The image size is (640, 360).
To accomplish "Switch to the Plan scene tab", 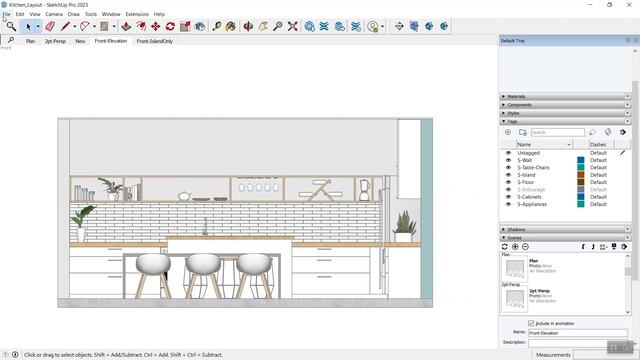I will tap(30, 41).
